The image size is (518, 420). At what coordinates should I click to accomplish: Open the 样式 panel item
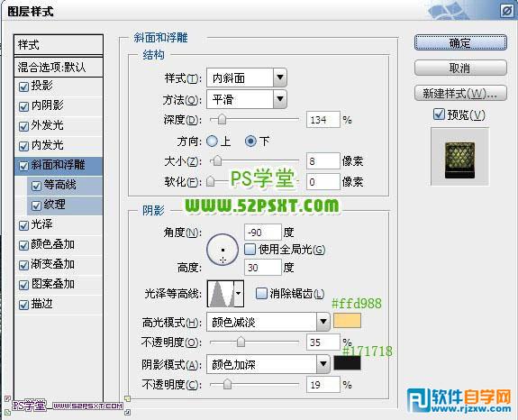point(59,44)
